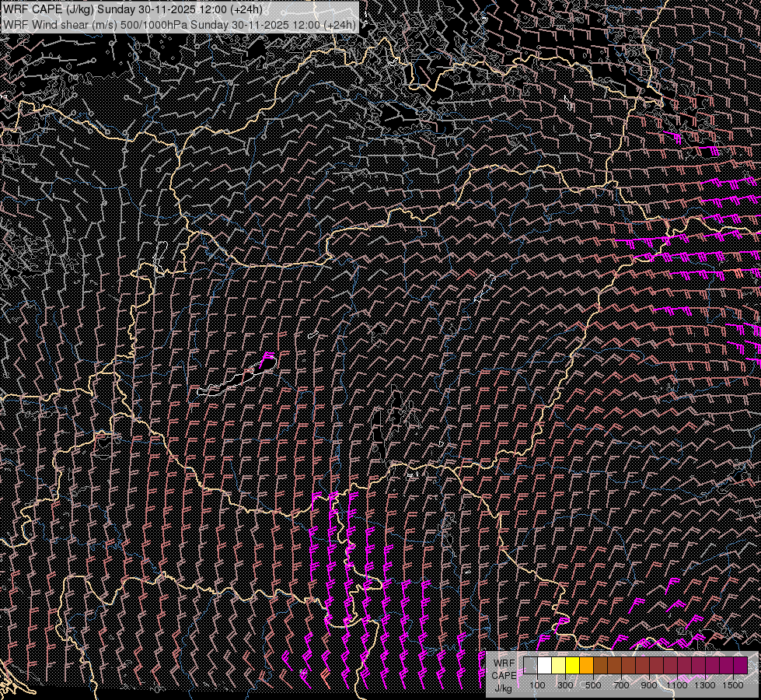Select the 500 tick label in the legend
The image size is (761, 700).
click(x=593, y=685)
